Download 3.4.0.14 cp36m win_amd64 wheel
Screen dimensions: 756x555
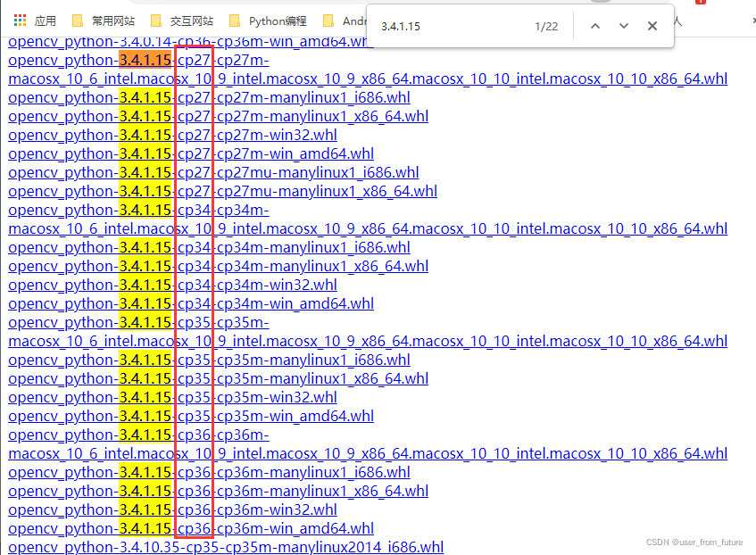pos(188,43)
